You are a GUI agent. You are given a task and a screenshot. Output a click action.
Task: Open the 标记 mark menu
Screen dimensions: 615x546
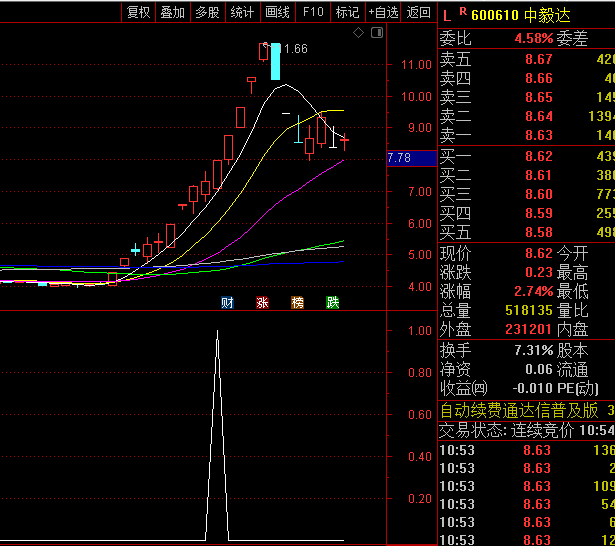point(347,12)
